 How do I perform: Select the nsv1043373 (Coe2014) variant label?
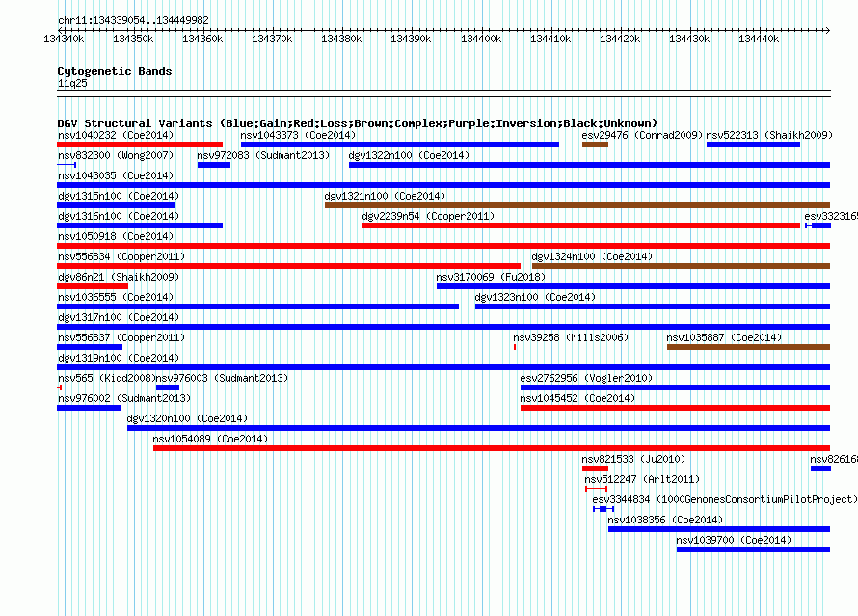coord(298,135)
